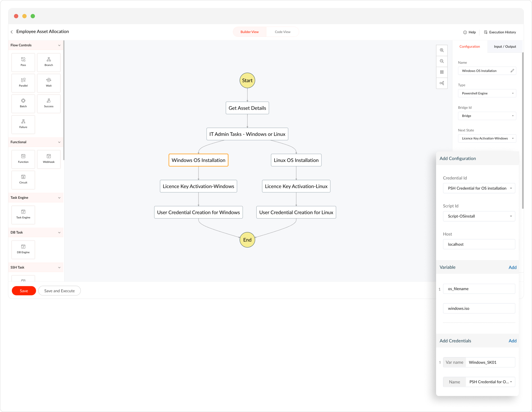Collapse the Flow Controls section
Screen dimensions: 532x412
[59, 45]
